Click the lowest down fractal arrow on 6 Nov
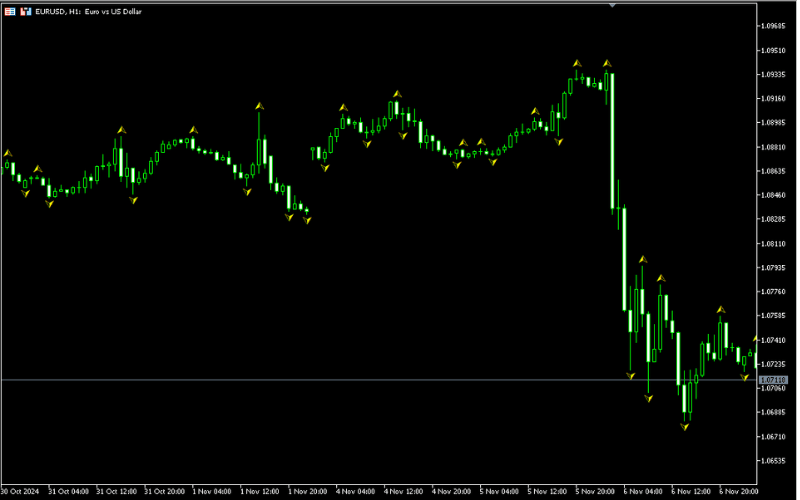 [x=685, y=427]
